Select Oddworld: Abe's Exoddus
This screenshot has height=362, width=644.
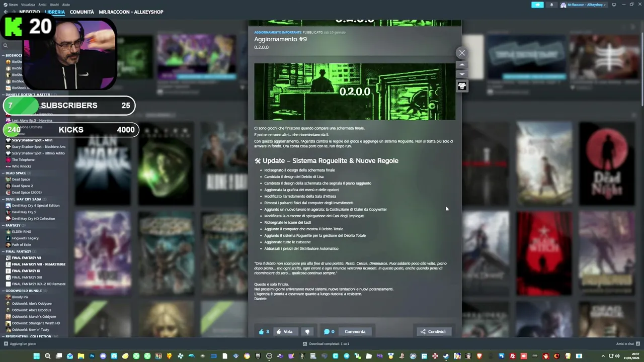point(32,310)
